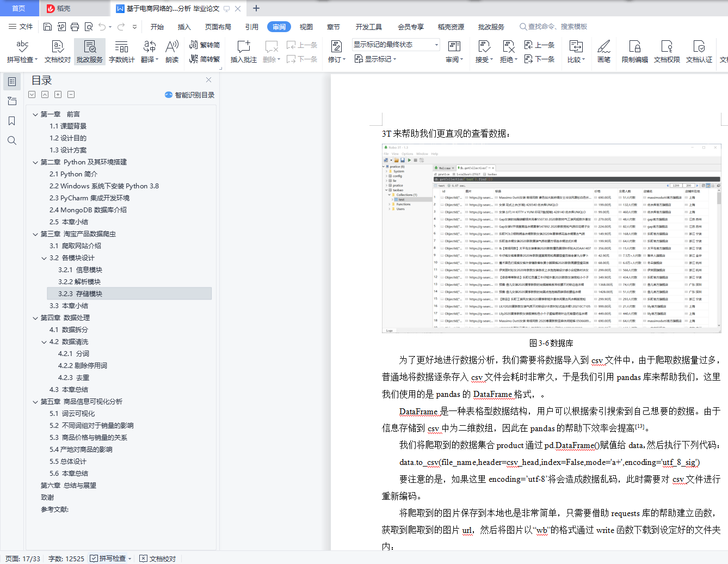Click 智能识别目录 link

pos(190,95)
